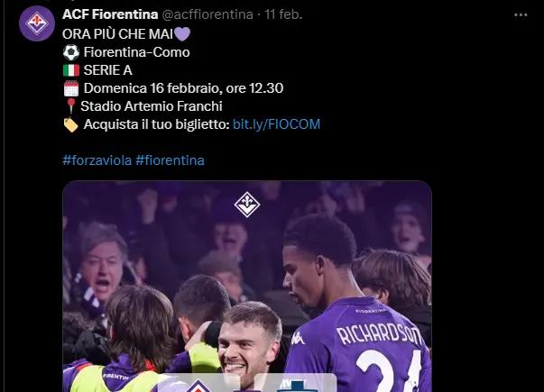The height and width of the screenshot is (392, 544).
Task: Open the bit.ly/FIOCOM ticket link
Action: (276, 124)
